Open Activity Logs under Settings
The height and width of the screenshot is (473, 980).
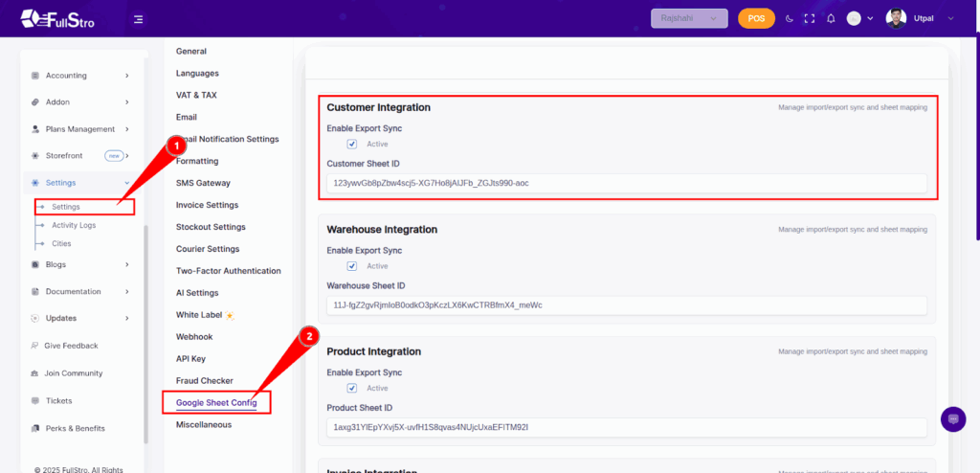74,225
